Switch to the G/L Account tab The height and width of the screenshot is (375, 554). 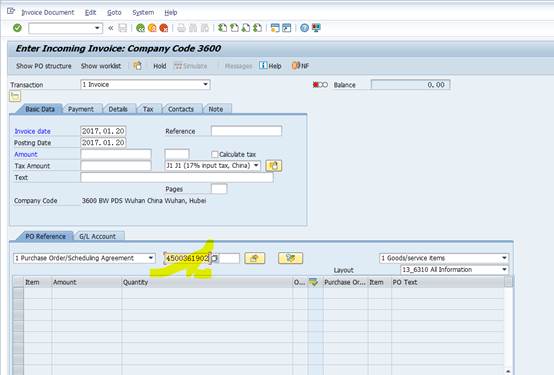[98, 236]
